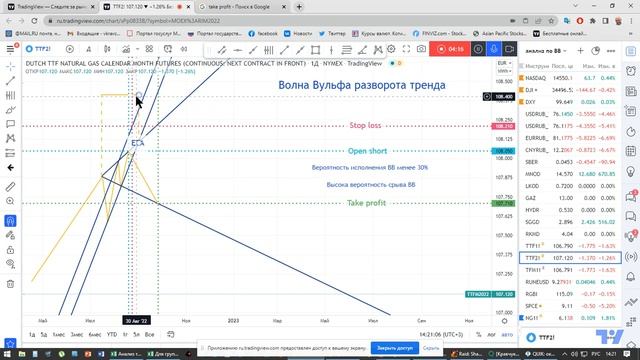Stop the red recording timer button

click(449, 49)
